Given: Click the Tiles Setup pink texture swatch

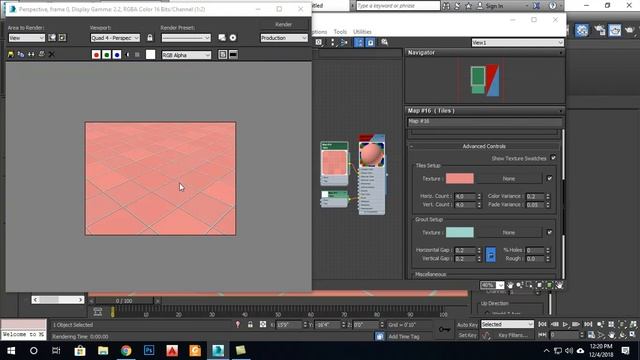Looking at the screenshot, I should 460,178.
